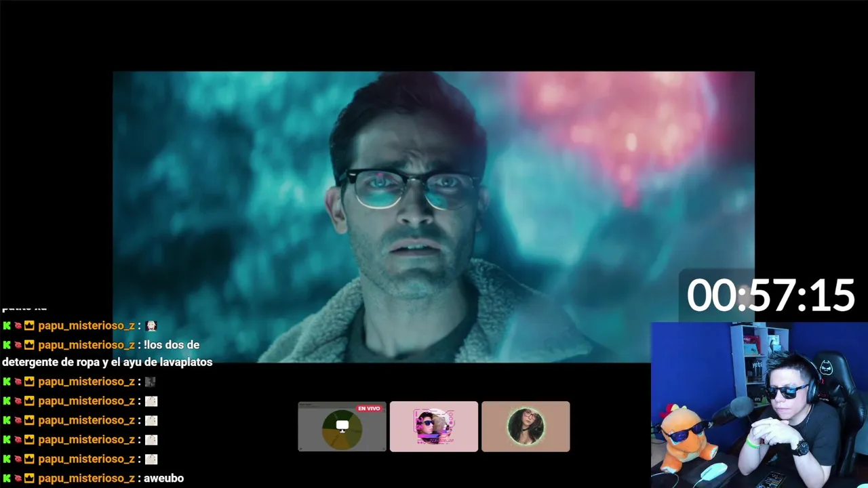The height and width of the screenshot is (488, 868).
Task: Click the blonde anime face emote in chat
Action: click(151, 325)
